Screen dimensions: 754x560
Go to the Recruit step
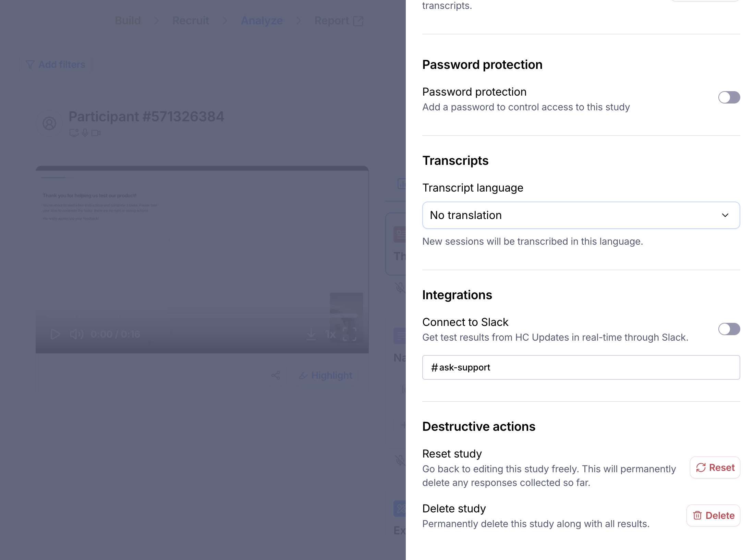click(191, 21)
